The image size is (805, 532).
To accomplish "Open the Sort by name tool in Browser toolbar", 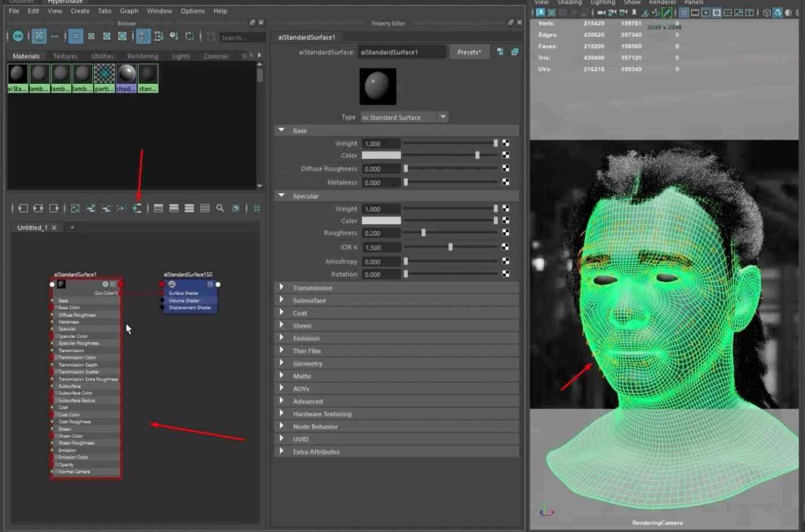I will pyautogui.click(x=143, y=36).
